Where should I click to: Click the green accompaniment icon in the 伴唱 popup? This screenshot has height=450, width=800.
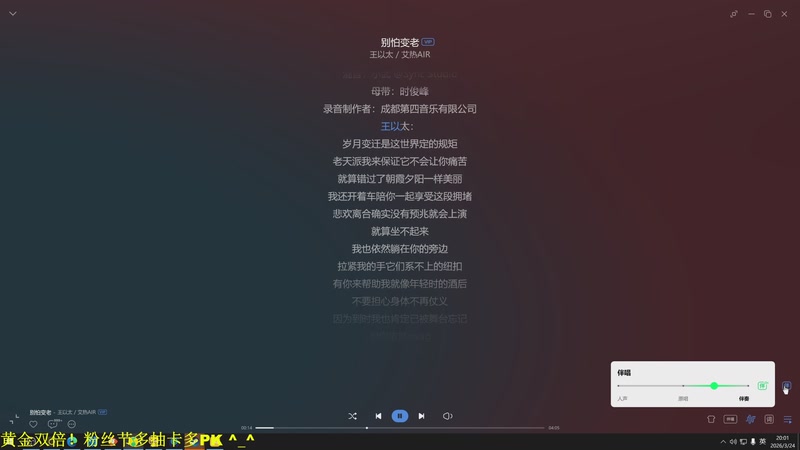[762, 386]
